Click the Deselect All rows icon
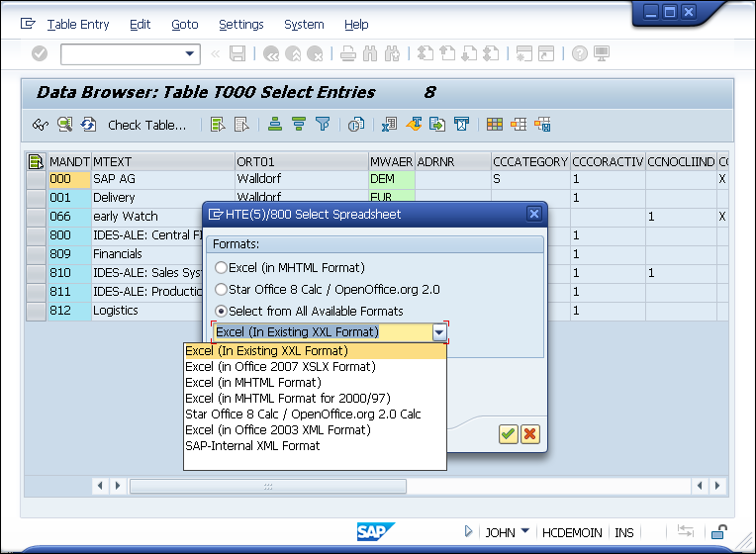 click(x=241, y=125)
